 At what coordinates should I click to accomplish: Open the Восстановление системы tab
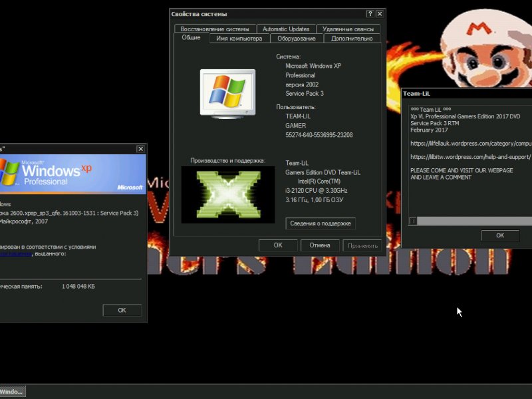[215, 29]
